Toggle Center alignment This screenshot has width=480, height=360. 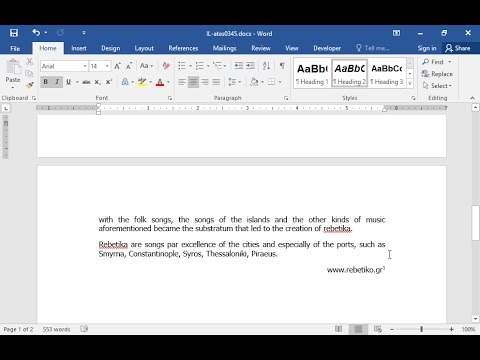[193, 82]
